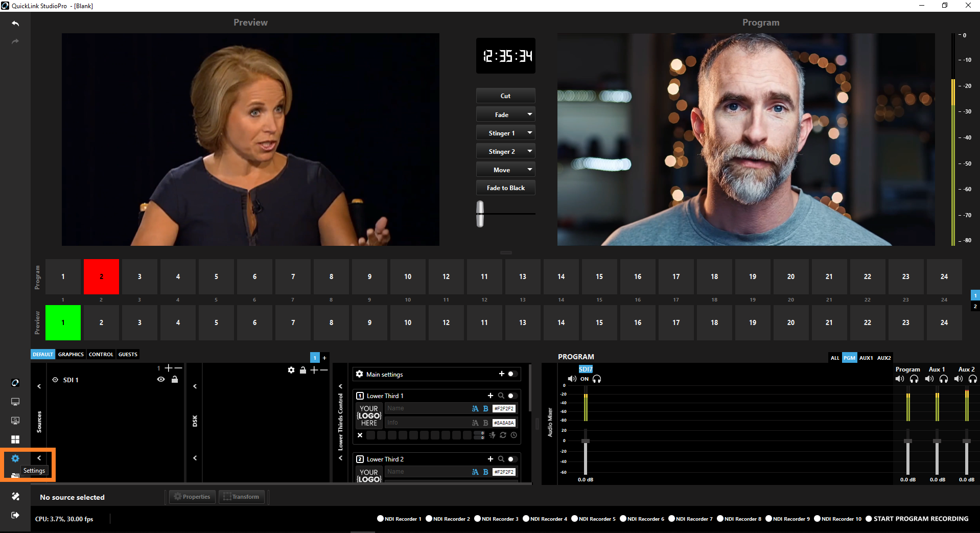Image resolution: width=980 pixels, height=533 pixels.
Task: Select the AUX1 audio mixer tab
Action: [x=866, y=358]
